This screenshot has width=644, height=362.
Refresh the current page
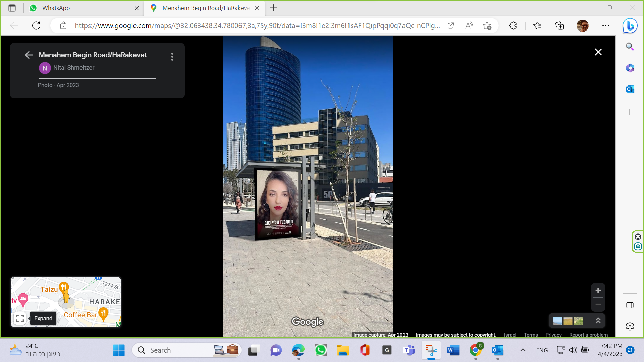[x=36, y=26]
